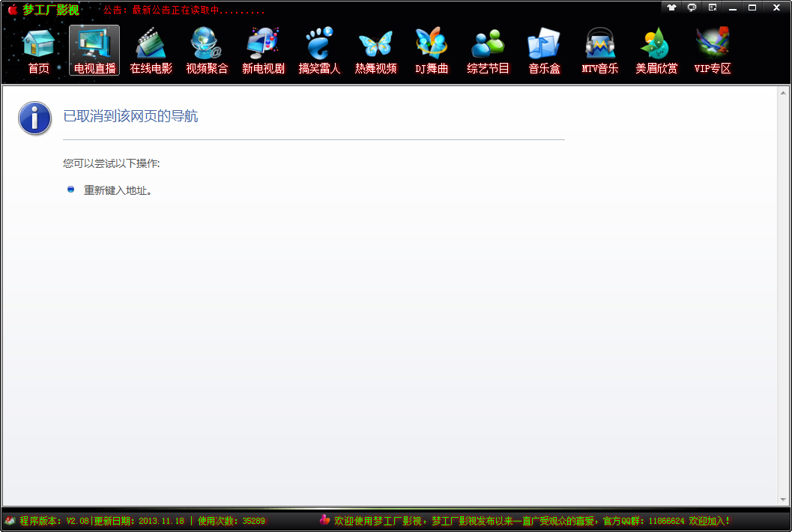Enter the VIP专区 zone
792x532 pixels.
(x=713, y=50)
